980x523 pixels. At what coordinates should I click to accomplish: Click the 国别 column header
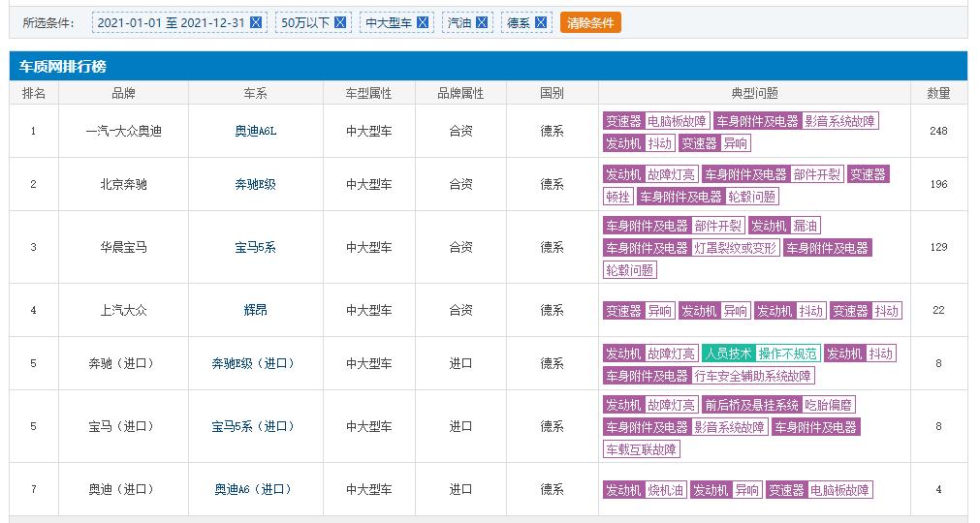552,93
